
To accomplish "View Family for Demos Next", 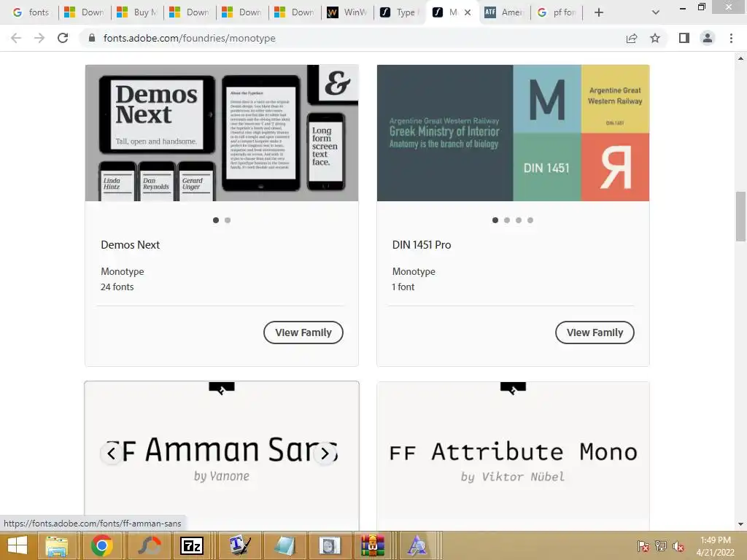I will [x=303, y=332].
